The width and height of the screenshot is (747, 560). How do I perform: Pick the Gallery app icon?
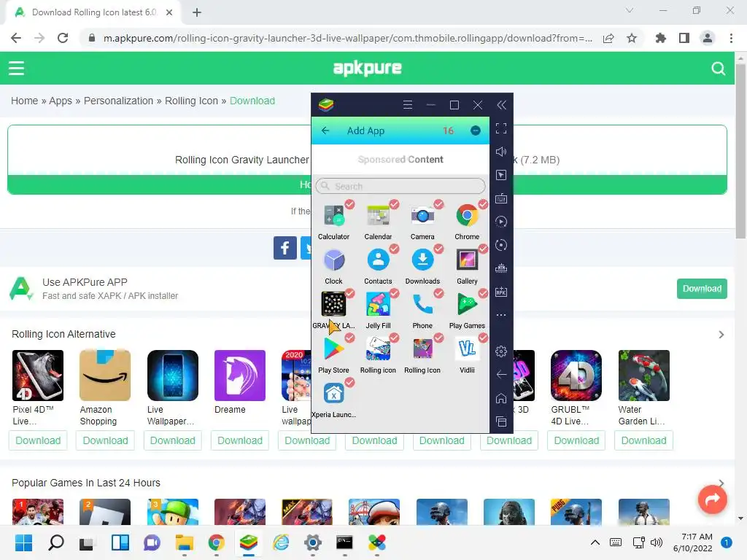(467, 260)
